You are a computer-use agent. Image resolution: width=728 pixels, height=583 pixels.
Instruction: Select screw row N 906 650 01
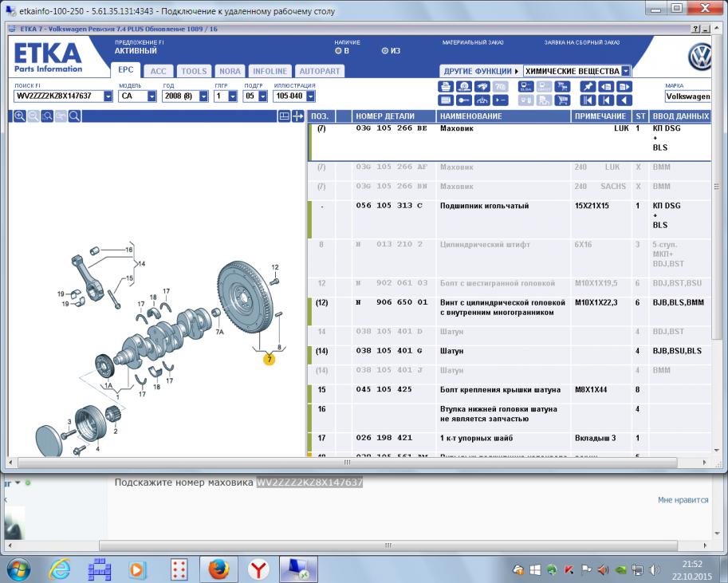tap(510, 311)
